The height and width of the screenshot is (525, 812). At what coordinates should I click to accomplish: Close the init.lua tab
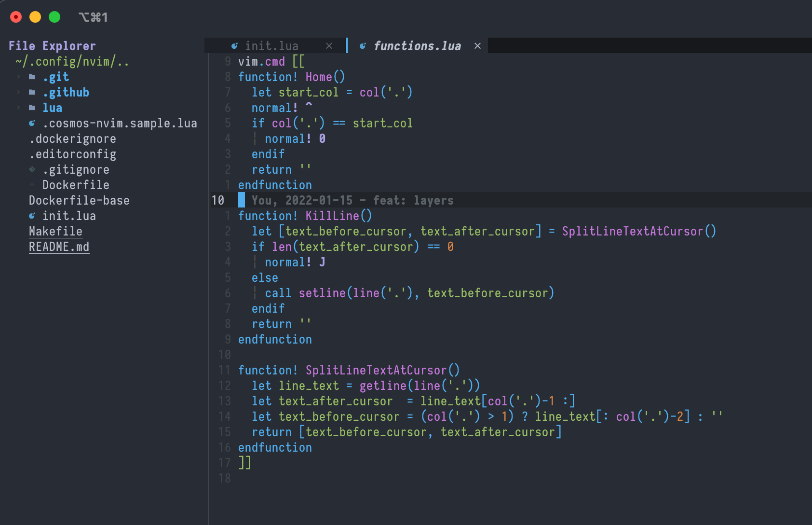coord(329,45)
